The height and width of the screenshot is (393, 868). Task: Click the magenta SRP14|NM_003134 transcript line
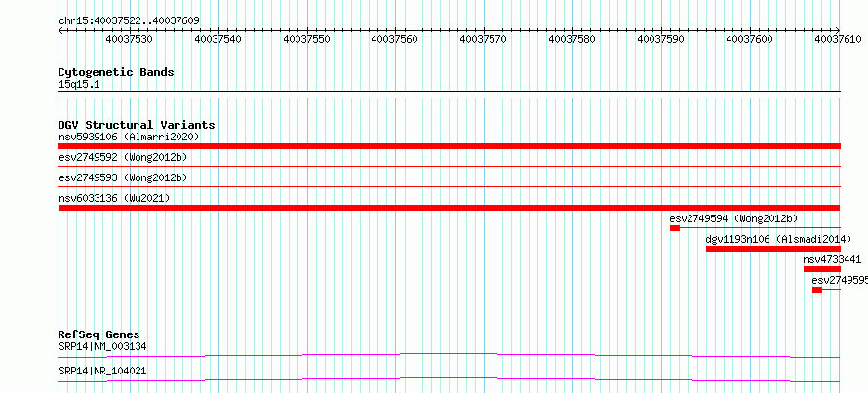(x=450, y=355)
